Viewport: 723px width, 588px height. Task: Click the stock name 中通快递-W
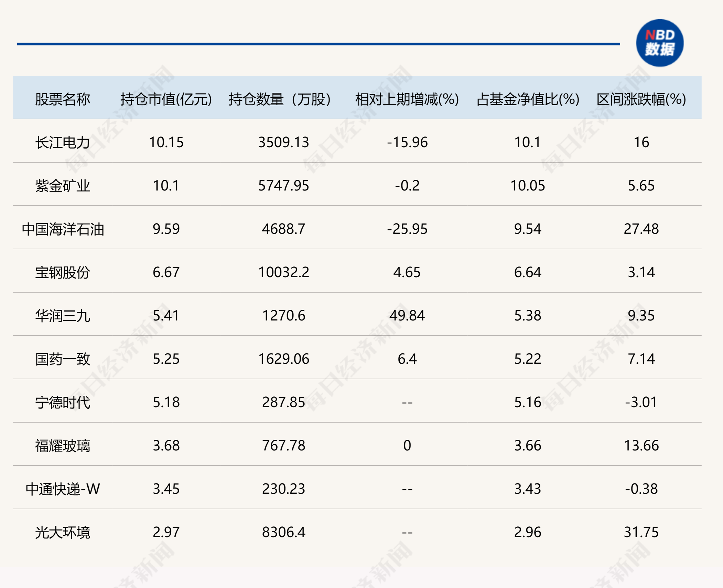[63, 489]
